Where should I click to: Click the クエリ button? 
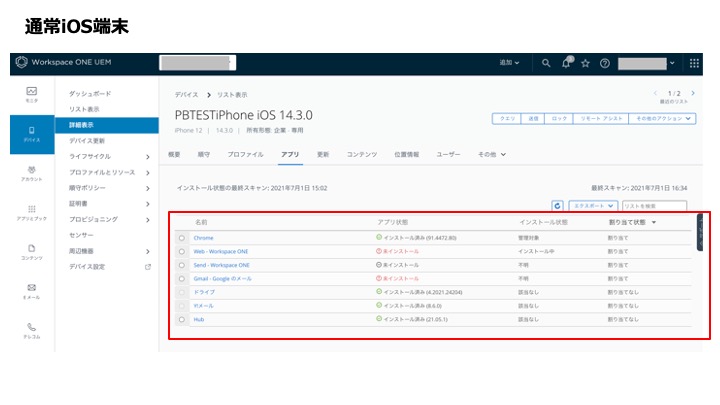(x=507, y=118)
